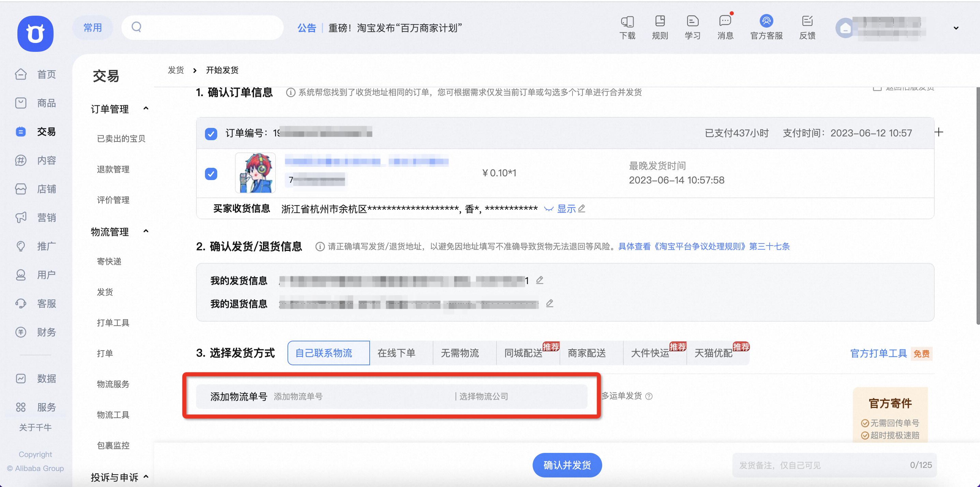The height and width of the screenshot is (487, 980).
Task: Toggle the product item checkbox
Action: [x=211, y=174]
